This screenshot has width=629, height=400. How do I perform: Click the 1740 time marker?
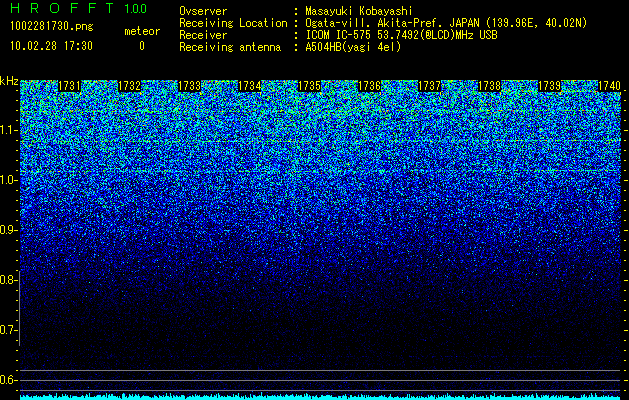609,86
